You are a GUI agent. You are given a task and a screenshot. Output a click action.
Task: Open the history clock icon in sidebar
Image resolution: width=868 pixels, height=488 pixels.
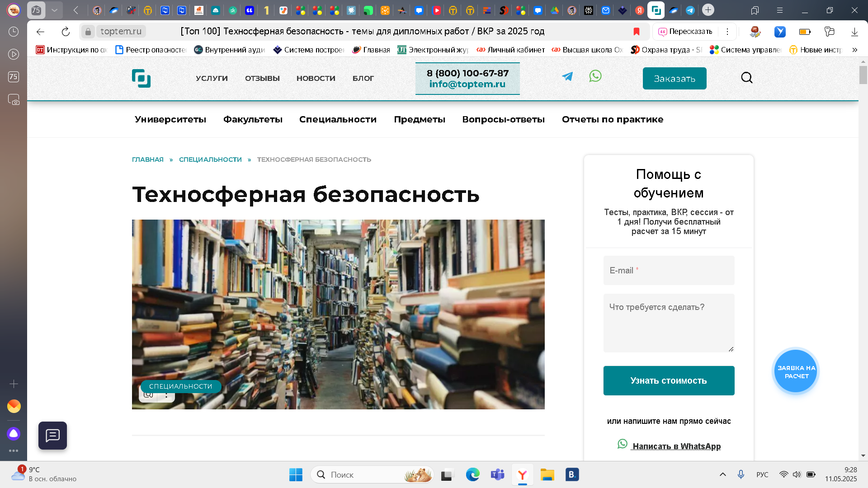click(x=14, y=31)
